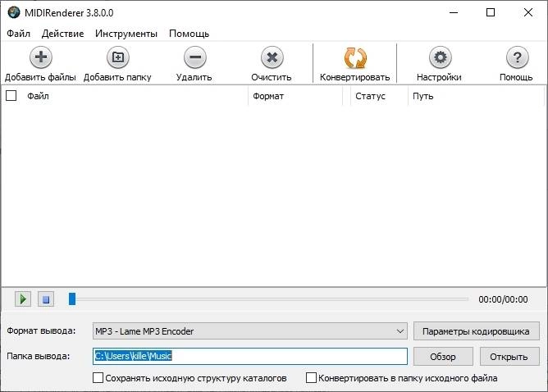Open the Файл menu
The image size is (548, 392).
tap(19, 34)
